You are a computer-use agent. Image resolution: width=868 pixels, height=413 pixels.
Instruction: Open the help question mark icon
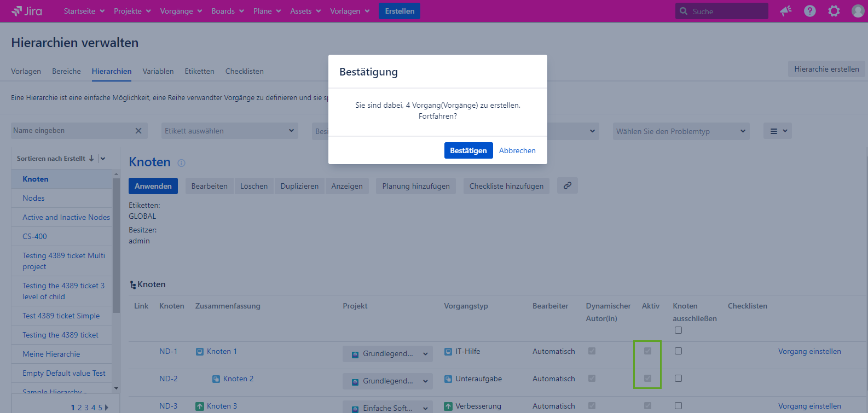[x=810, y=11]
